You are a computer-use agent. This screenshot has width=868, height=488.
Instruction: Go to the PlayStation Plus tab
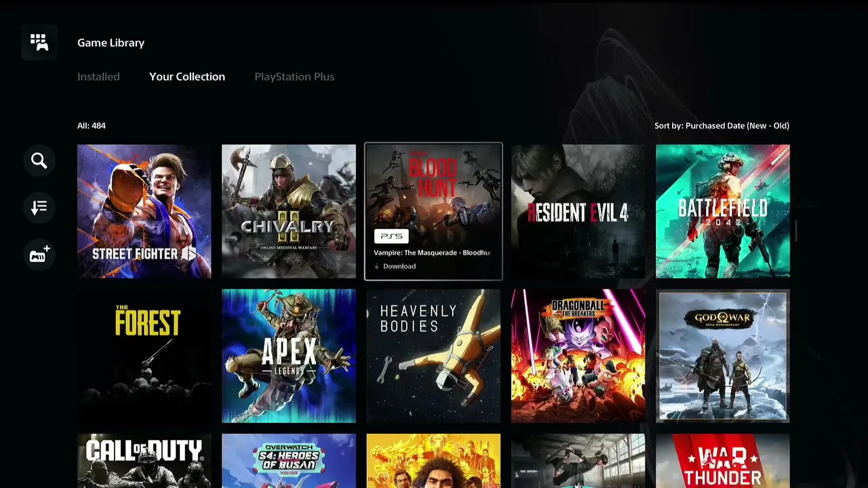click(x=294, y=77)
